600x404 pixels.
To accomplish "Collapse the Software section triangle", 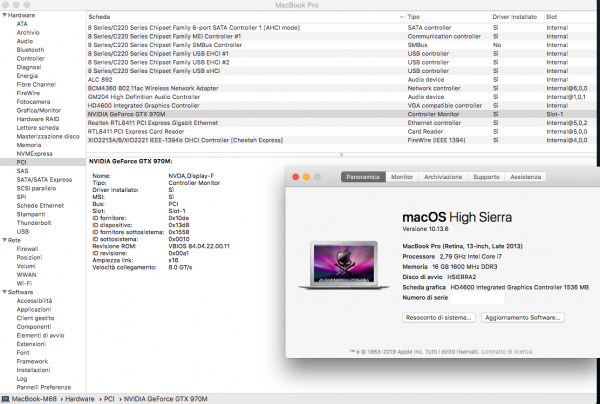I will click(x=4, y=292).
